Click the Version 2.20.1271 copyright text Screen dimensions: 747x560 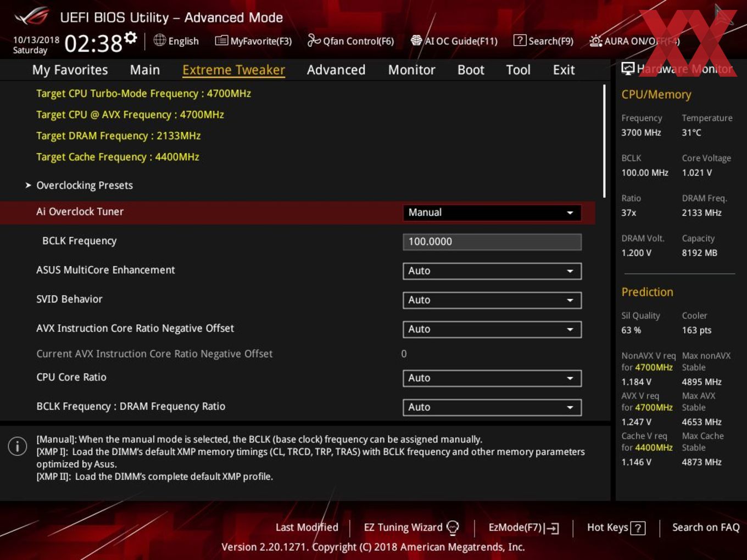(373, 547)
